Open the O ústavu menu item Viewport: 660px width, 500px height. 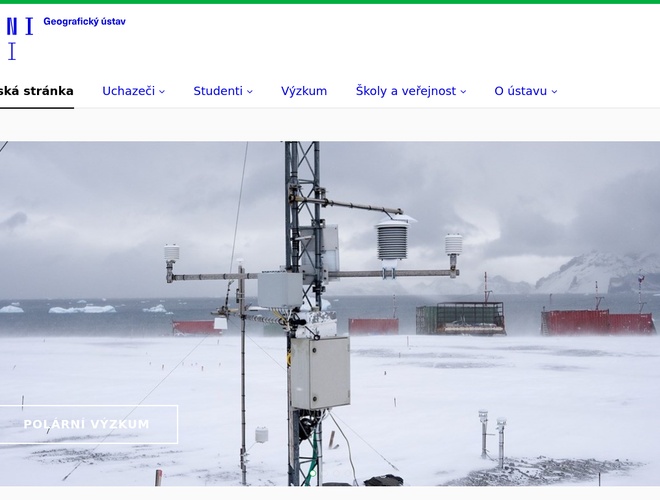[x=520, y=91]
